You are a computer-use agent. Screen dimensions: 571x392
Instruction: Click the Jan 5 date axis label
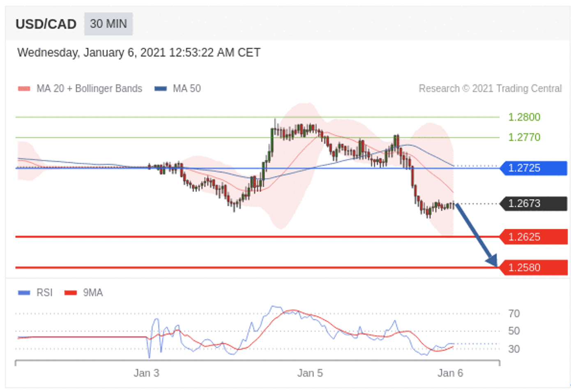310,373
